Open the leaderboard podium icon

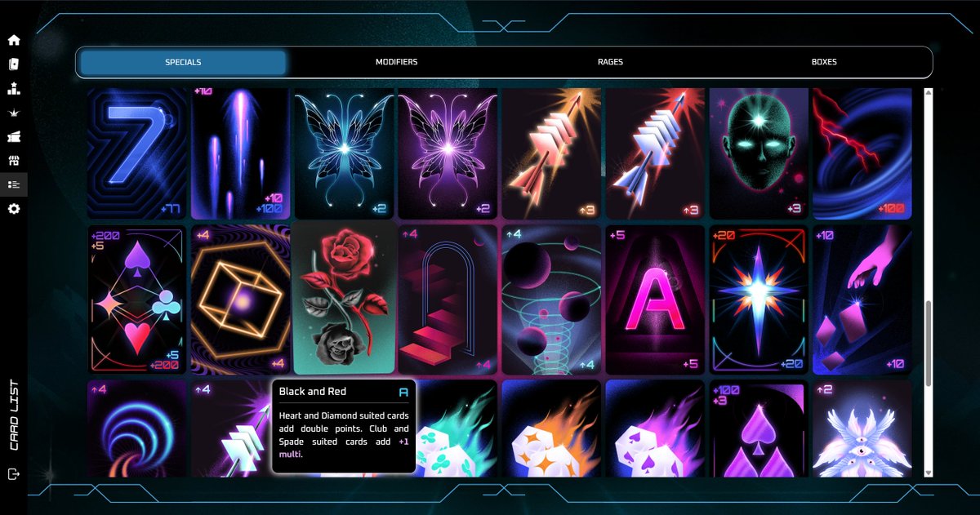pos(14,88)
